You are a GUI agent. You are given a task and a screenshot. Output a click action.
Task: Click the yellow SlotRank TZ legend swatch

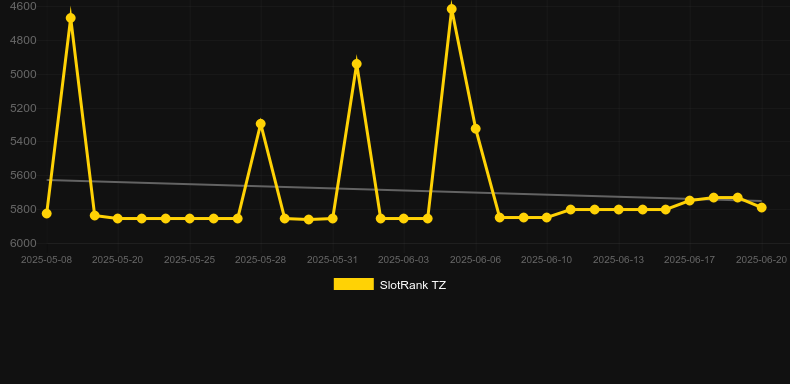354,284
